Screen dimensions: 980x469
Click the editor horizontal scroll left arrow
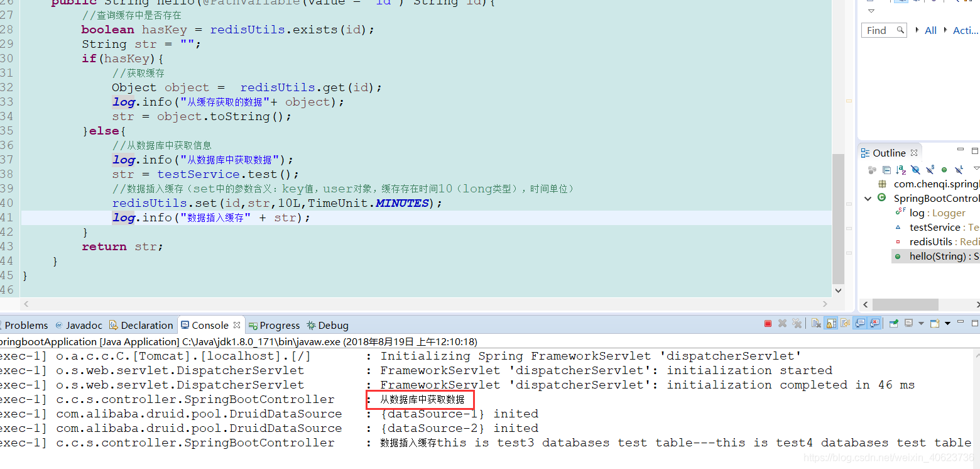pyautogui.click(x=26, y=304)
